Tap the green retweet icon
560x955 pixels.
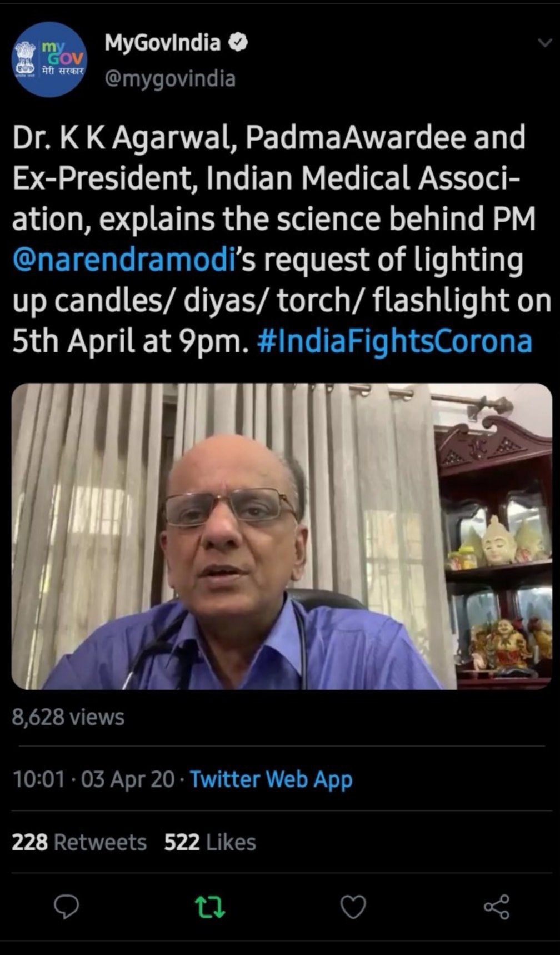[x=211, y=907]
